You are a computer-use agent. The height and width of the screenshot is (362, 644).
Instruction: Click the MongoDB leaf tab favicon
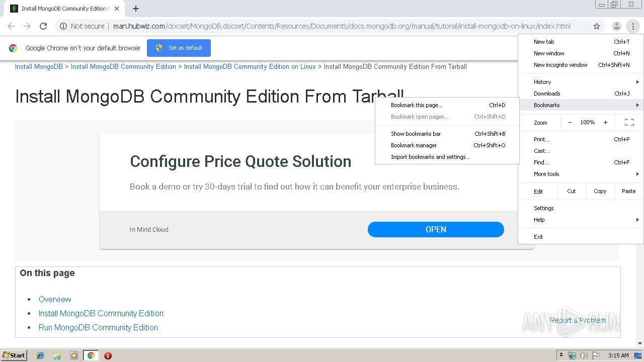point(14,9)
